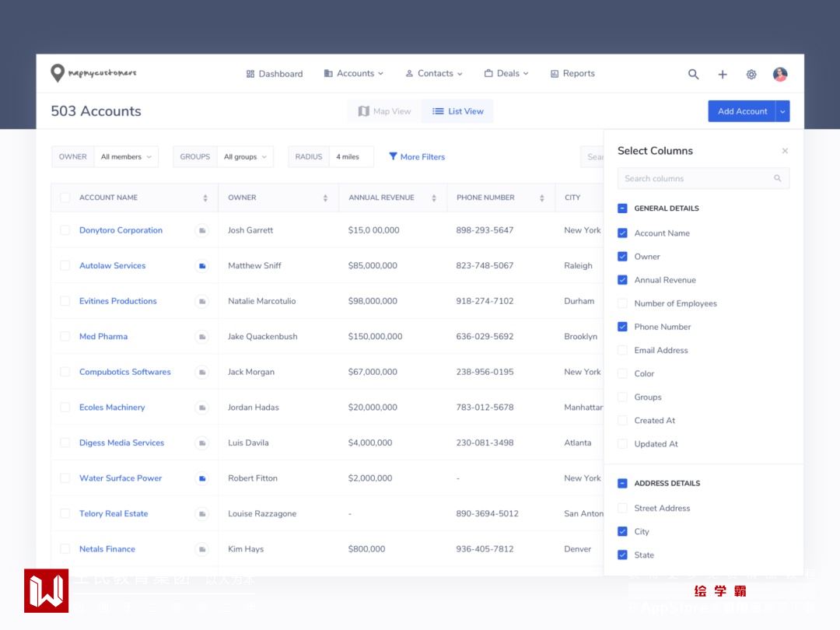840x630 pixels.
Task: Check Updated At column checkbox
Action: (622, 443)
